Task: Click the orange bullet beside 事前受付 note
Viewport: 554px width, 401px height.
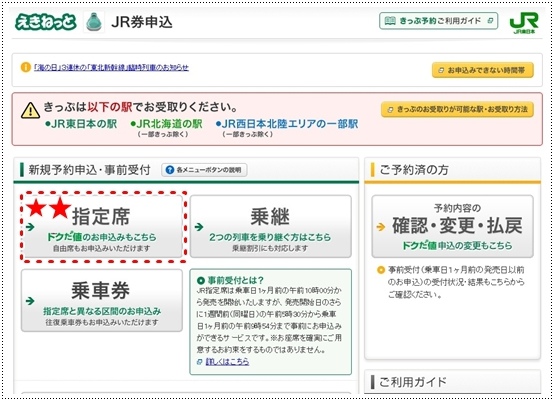Action: [x=381, y=270]
